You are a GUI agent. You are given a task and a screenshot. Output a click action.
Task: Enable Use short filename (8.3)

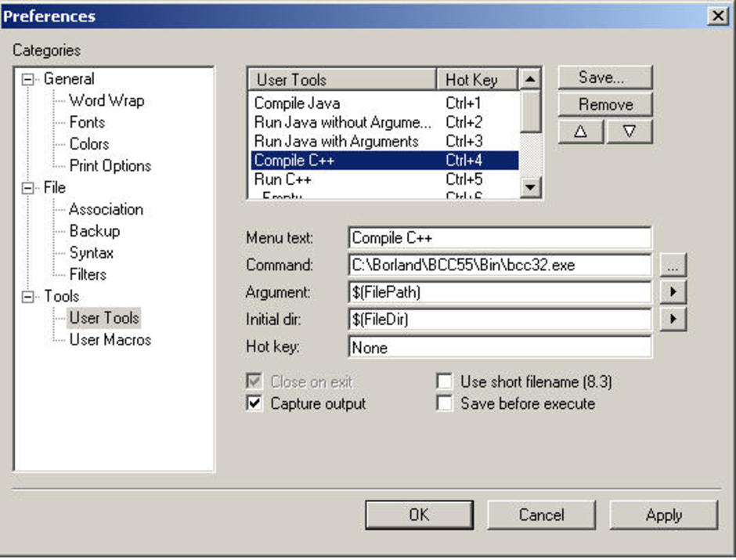pyautogui.click(x=444, y=381)
